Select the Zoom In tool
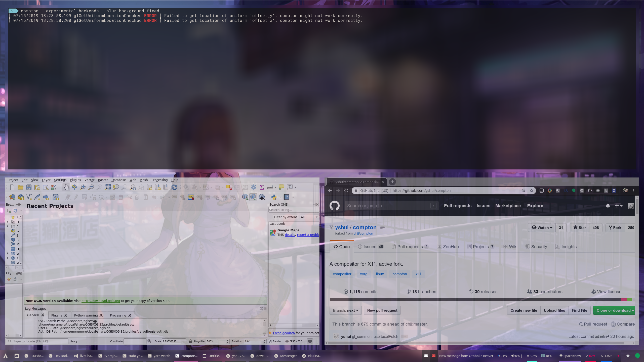The image size is (644, 362). (x=83, y=187)
